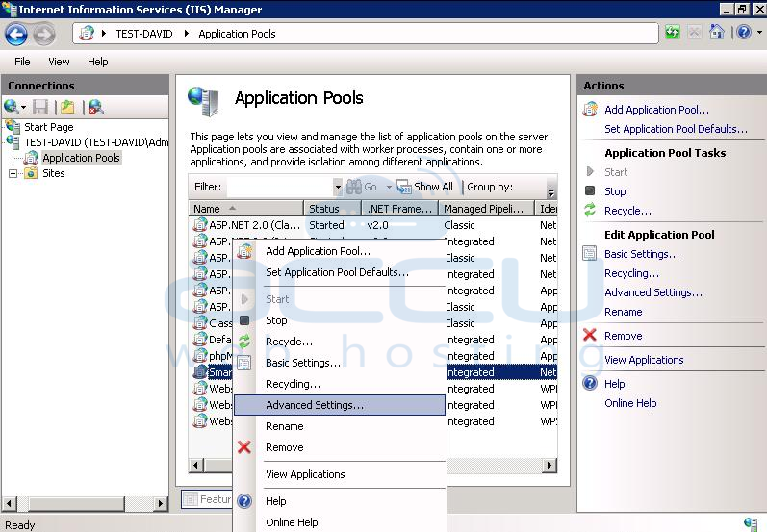This screenshot has height=532, width=767.
Task: Click Show All button in filter bar
Action: point(425,187)
